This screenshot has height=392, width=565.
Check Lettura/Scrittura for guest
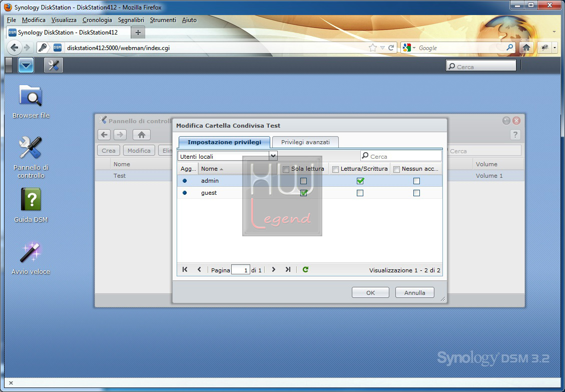(360, 193)
